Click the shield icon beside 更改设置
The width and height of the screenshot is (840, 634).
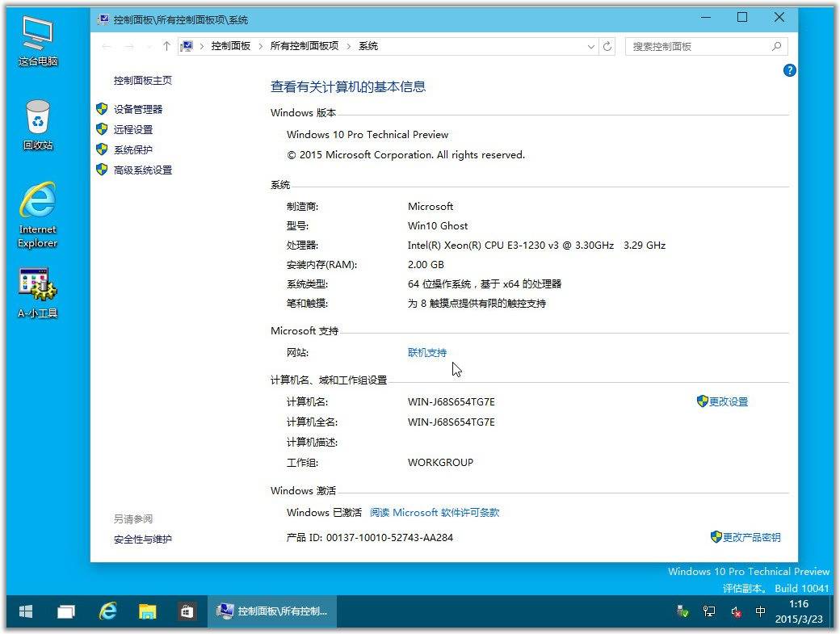tap(703, 401)
